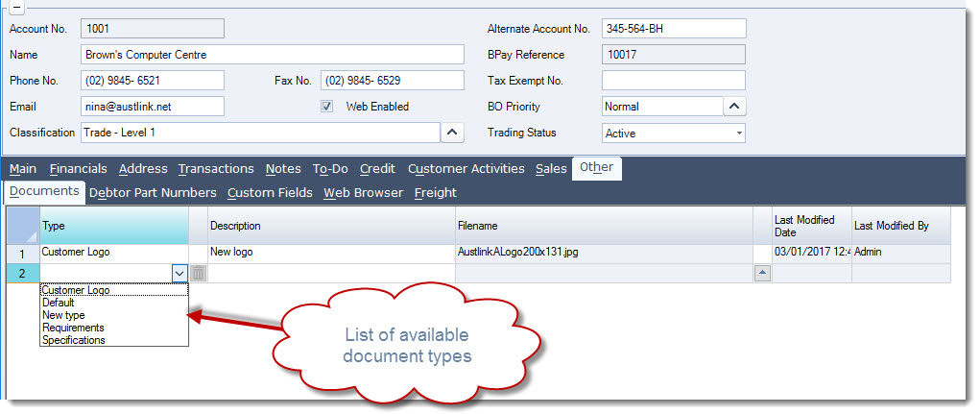Choose New type from the type list
Screen dimensions: 980x414
[114, 315]
